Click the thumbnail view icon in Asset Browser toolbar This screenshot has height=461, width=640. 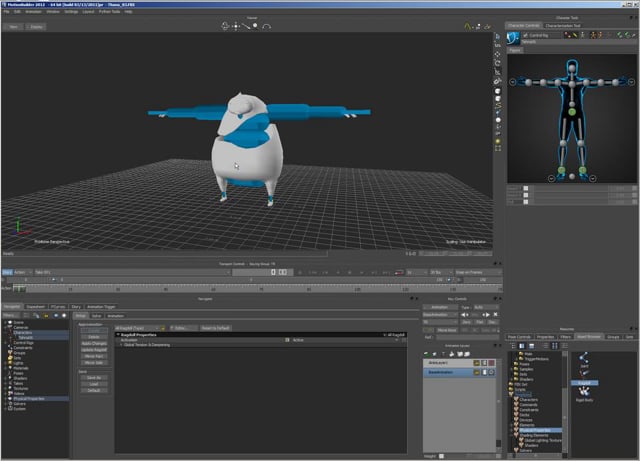pyautogui.click(x=555, y=346)
